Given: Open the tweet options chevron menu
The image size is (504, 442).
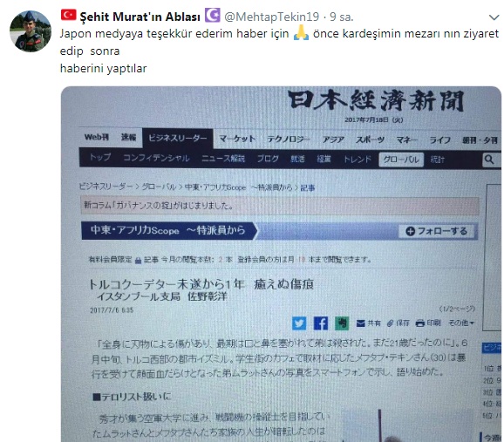Looking at the screenshot, I should pos(494,17).
